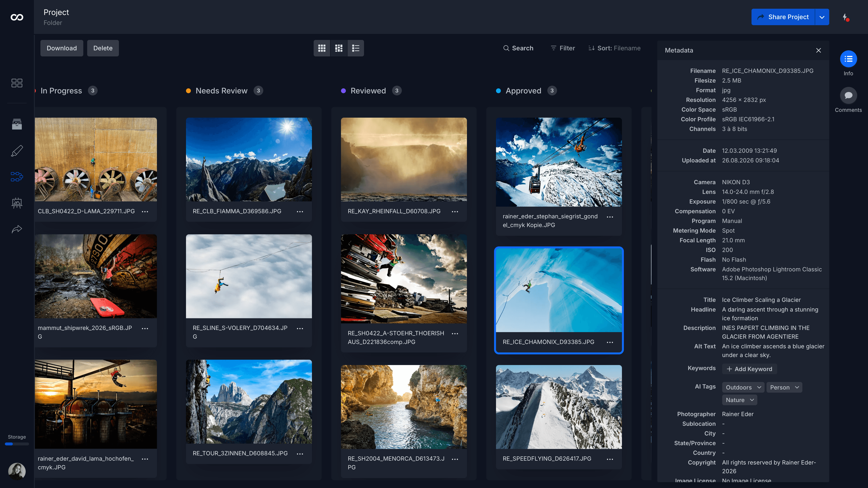Click the Storage usage bar
The width and height of the screenshot is (868, 488).
[17, 444]
